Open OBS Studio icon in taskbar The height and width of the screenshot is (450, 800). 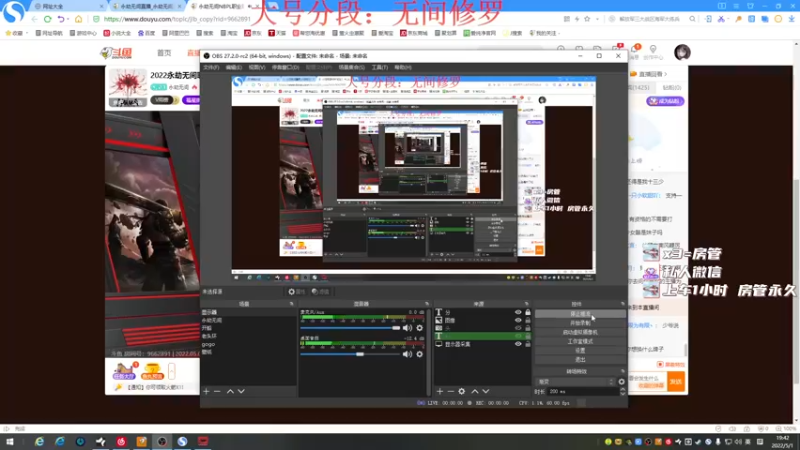[162, 442]
